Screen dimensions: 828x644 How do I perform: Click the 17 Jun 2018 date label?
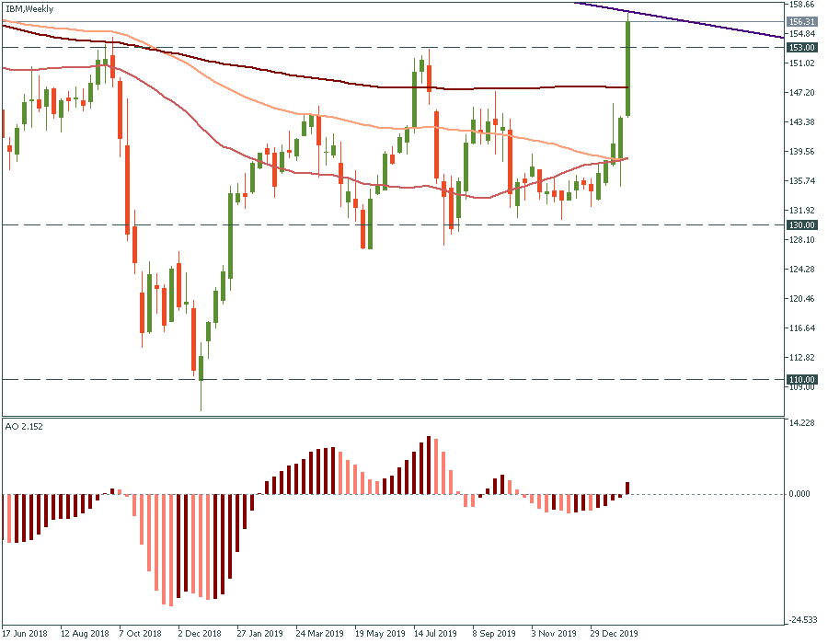point(26,634)
